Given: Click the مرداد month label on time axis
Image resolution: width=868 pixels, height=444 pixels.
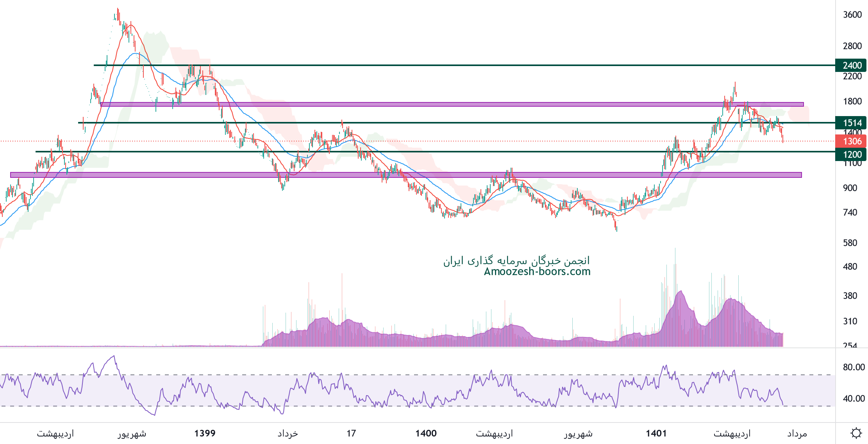Looking at the screenshot, I should click(x=797, y=433).
